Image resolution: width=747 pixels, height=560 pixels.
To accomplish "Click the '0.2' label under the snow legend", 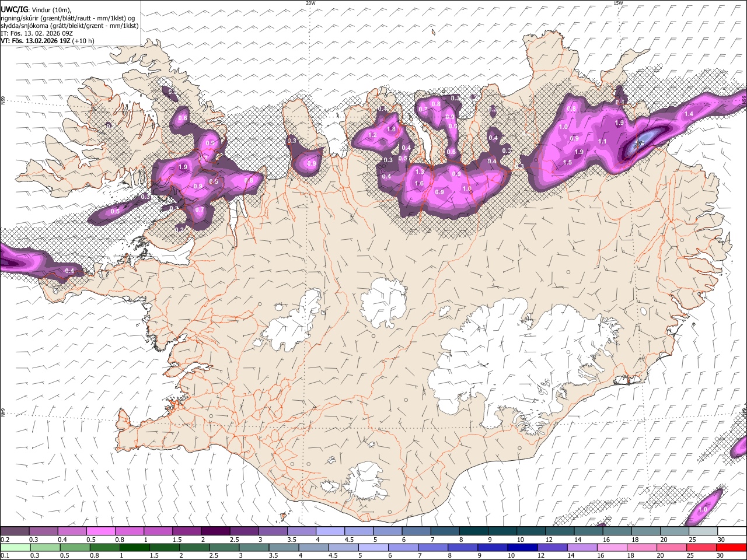I will coord(6,540).
